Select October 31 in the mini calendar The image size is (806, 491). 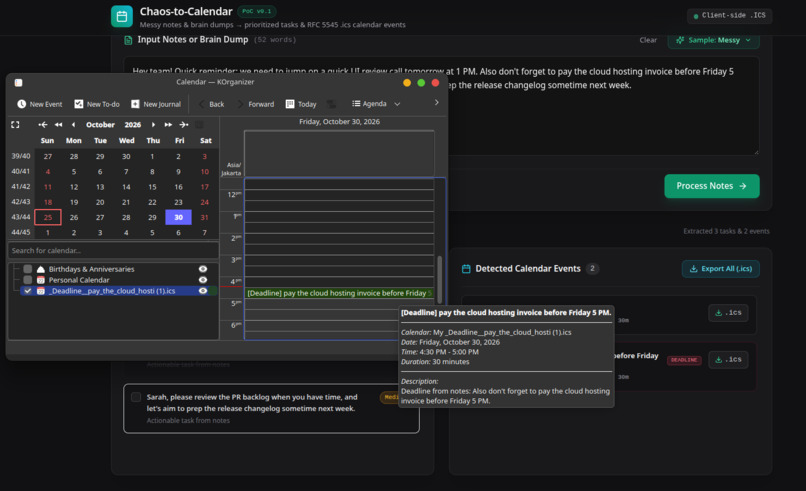click(205, 217)
